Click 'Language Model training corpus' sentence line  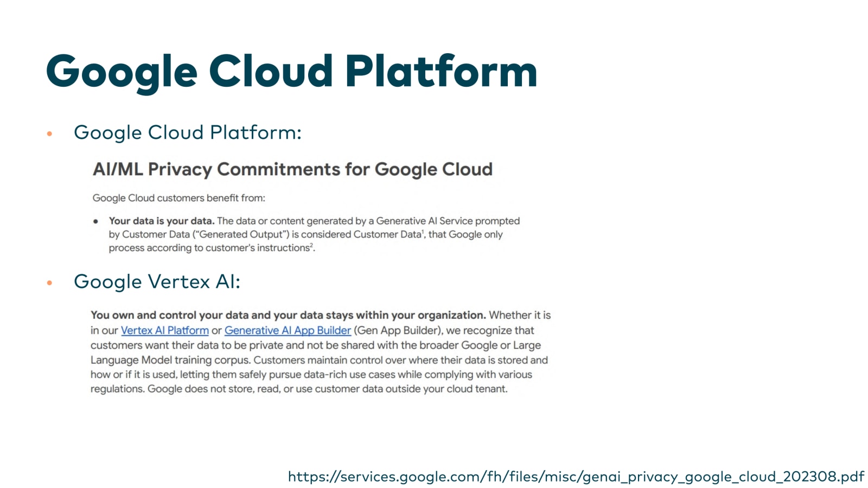[x=319, y=360]
